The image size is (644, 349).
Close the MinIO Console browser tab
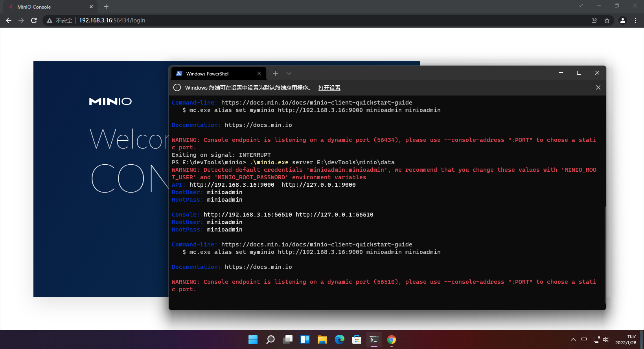point(91,7)
